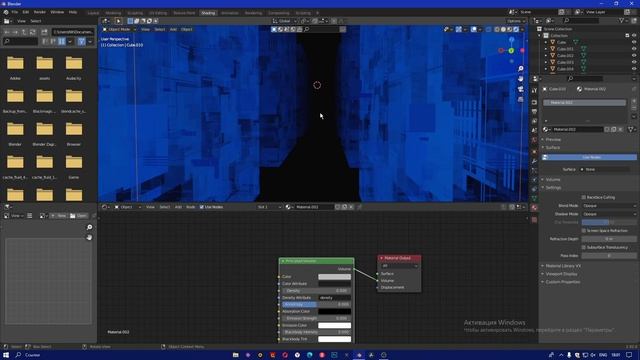Open viewport Select menu
Viewport: 640px width, 360px height.
pyautogui.click(x=160, y=29)
